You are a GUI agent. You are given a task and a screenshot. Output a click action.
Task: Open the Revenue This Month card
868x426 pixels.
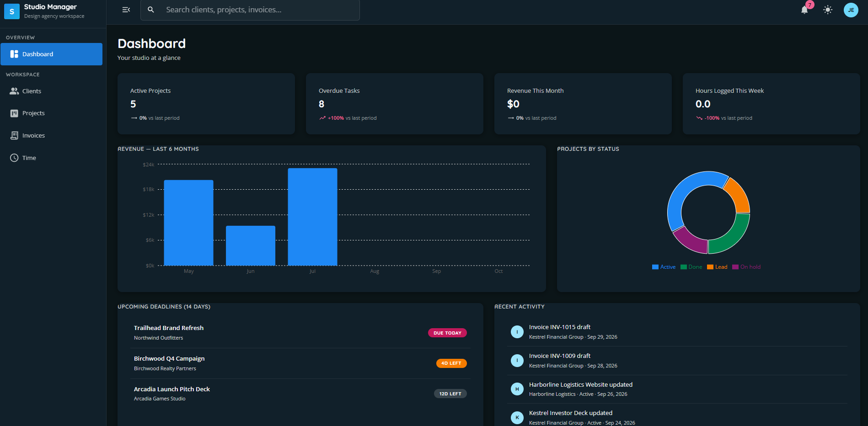[x=583, y=104]
